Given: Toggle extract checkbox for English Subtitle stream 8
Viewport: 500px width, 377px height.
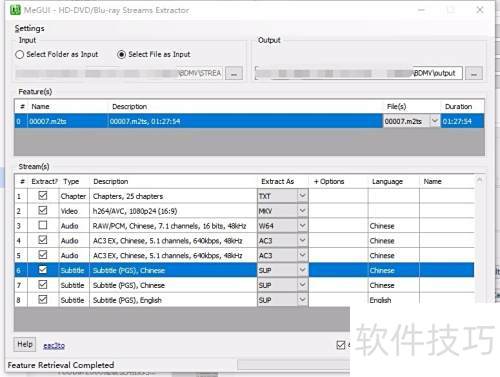Looking at the screenshot, I should [x=43, y=299].
